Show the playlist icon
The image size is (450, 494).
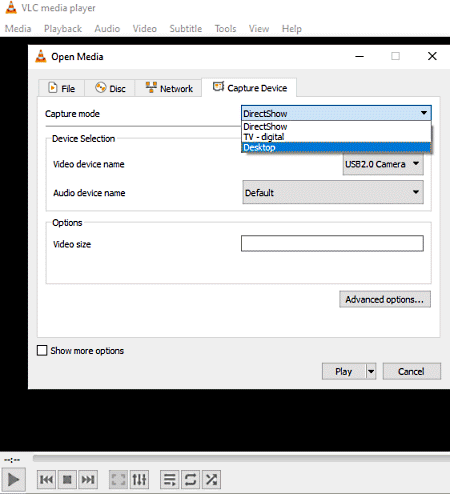[169, 480]
